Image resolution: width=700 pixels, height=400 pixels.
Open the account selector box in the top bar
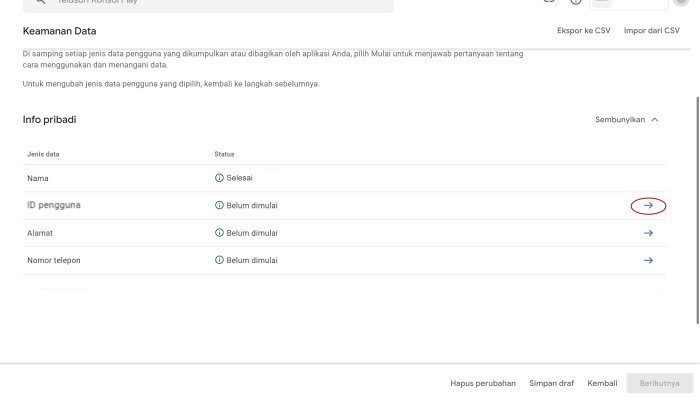point(629,3)
